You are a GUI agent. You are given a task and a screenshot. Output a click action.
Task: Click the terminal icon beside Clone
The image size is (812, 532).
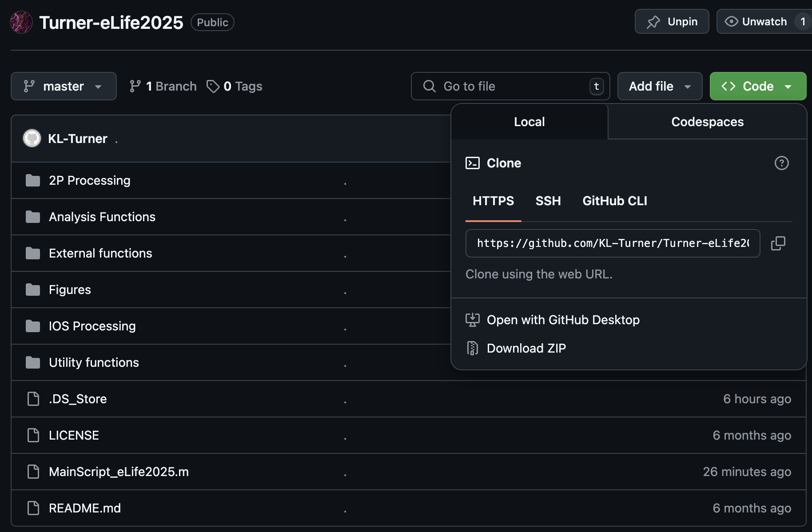pos(472,163)
